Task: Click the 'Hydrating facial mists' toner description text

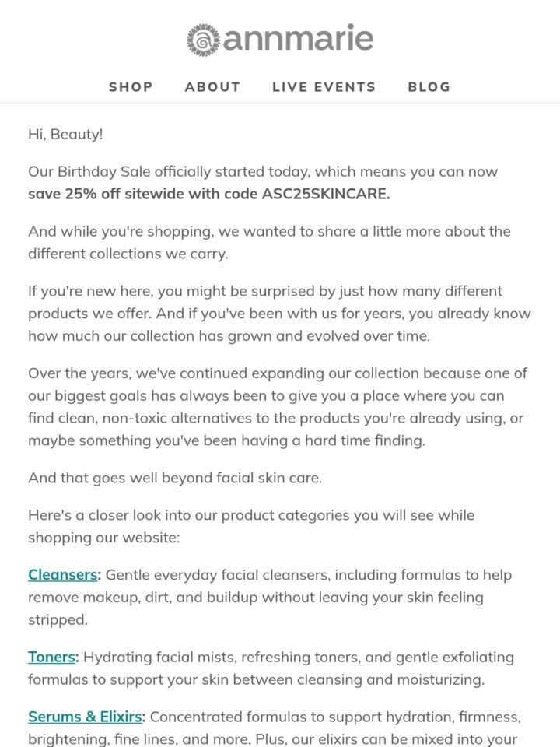Action: click(271, 668)
